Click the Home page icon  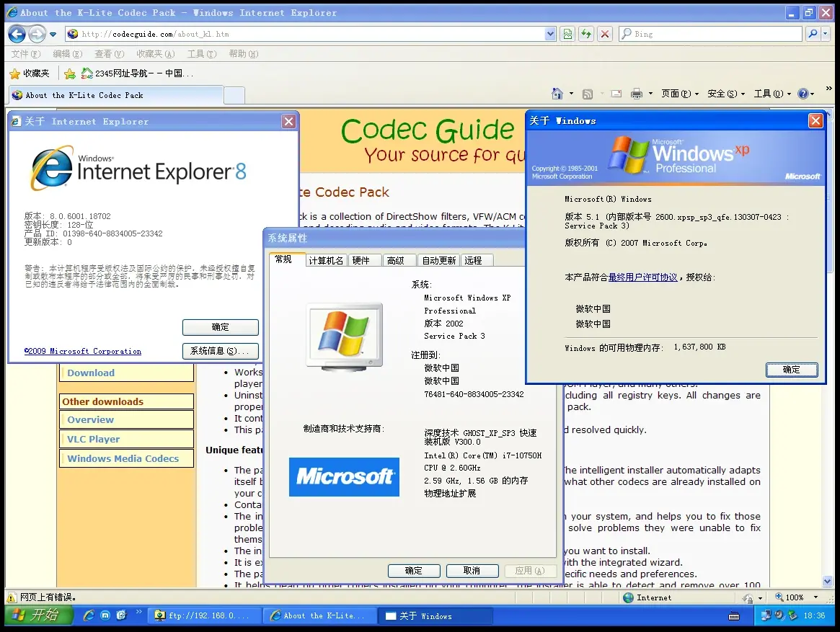point(557,94)
